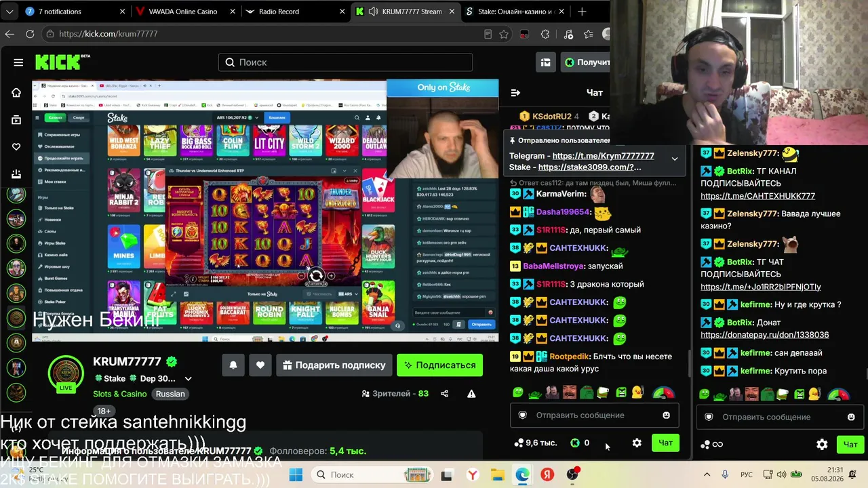
Task: Click the green frog emote in the left quick emote bar
Action: [x=518, y=392]
